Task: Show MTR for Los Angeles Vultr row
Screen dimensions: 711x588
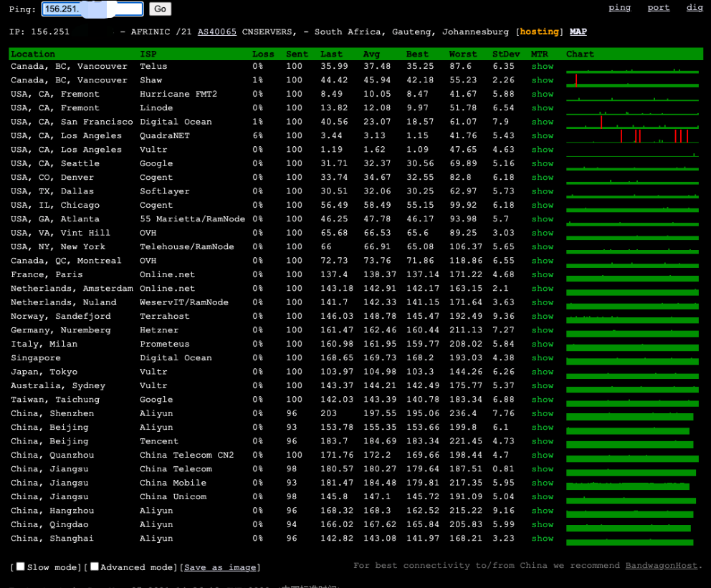Action: pos(543,150)
